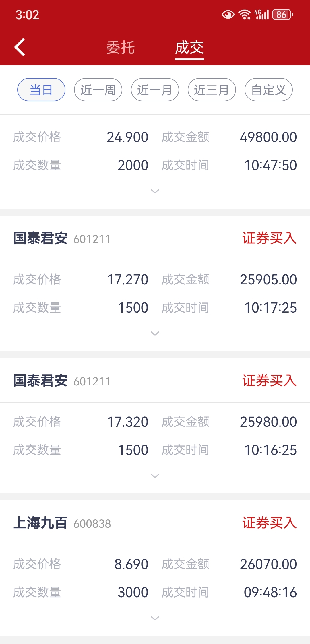Image resolution: width=310 pixels, height=644 pixels.
Task: Tap the 4G signal strength icon
Action: click(x=261, y=14)
